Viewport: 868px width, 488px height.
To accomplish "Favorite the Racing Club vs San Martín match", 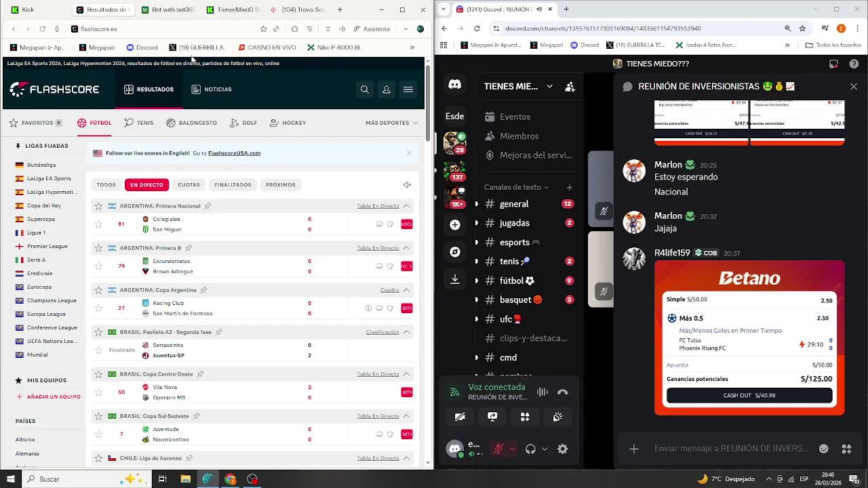I will [98, 308].
